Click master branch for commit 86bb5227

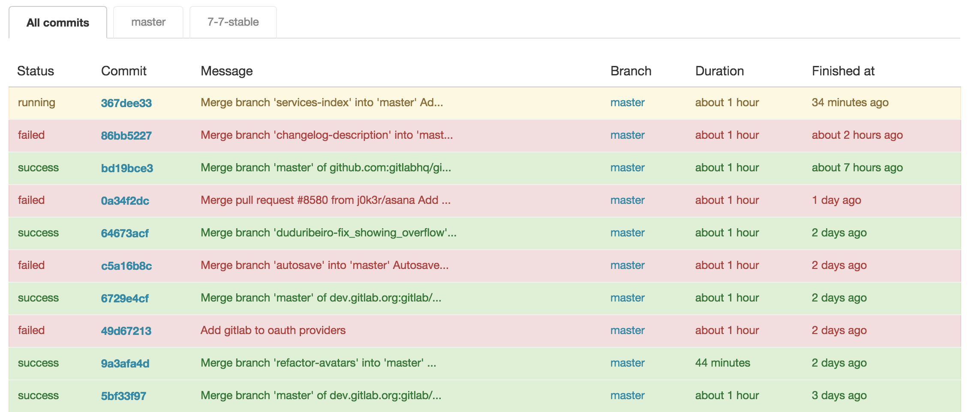(628, 135)
